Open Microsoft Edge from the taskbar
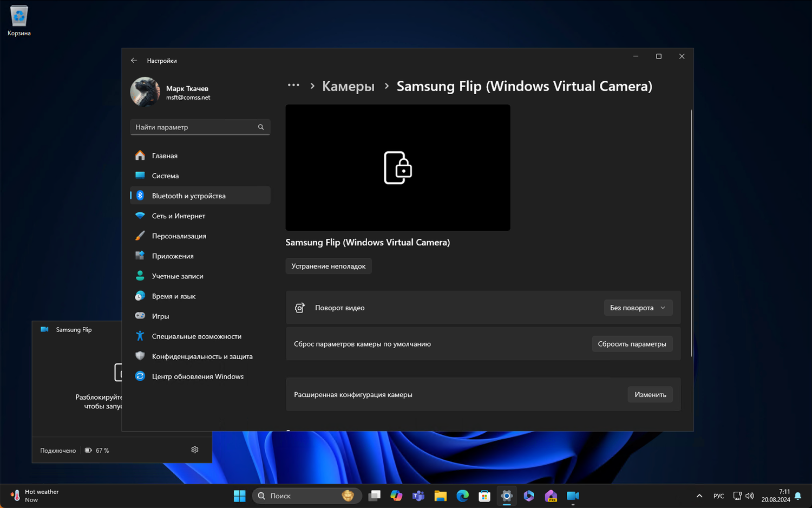Image resolution: width=812 pixels, height=508 pixels. pos(462,496)
